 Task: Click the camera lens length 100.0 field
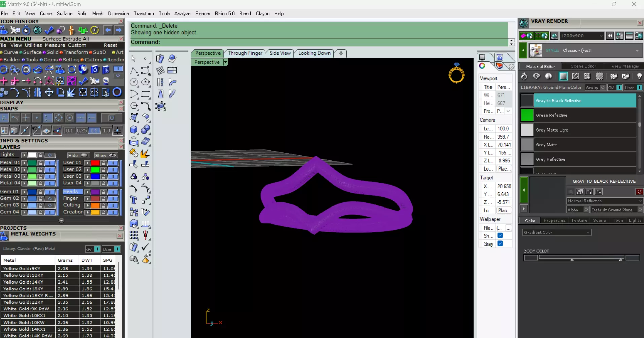click(503, 129)
